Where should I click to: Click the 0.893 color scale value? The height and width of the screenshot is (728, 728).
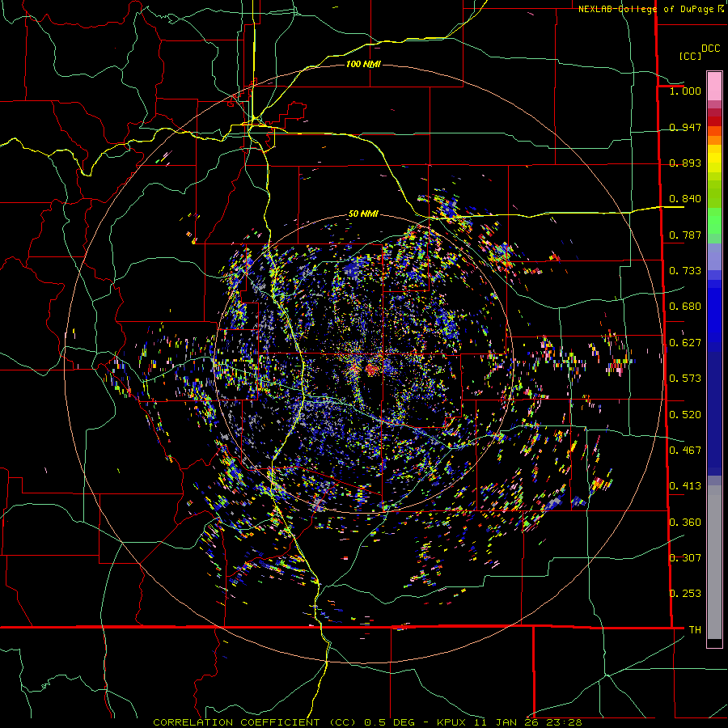click(x=685, y=163)
